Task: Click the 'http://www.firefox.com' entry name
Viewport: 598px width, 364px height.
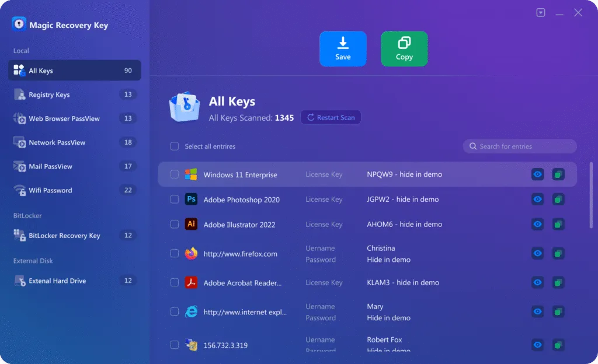Action: (240, 254)
